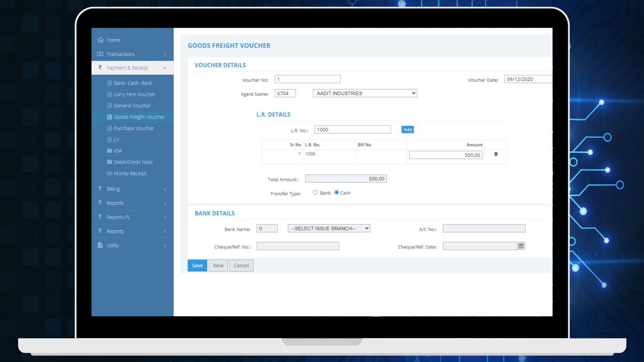Click the Cheque/Ref. No. field
Image resolution: width=644 pixels, height=362 pixels.
[x=298, y=246]
